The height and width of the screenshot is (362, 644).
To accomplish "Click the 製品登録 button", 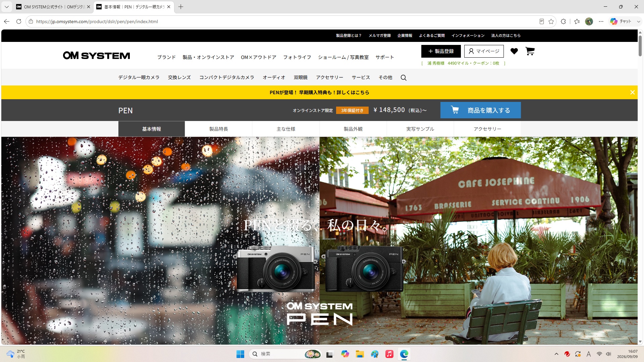I will coord(441,51).
